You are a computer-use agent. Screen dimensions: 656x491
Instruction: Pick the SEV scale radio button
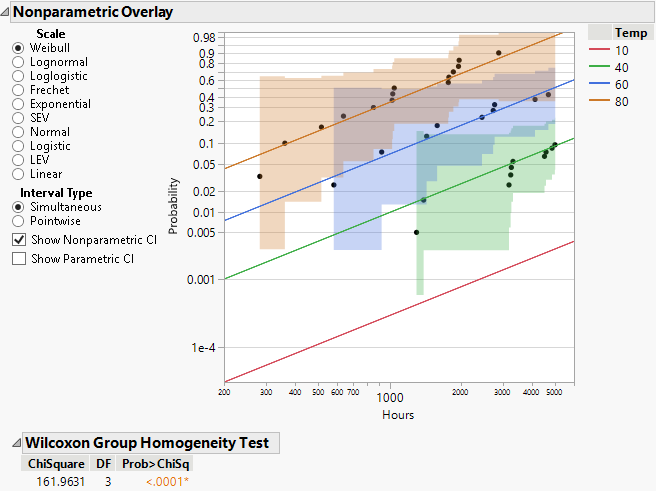coord(19,118)
